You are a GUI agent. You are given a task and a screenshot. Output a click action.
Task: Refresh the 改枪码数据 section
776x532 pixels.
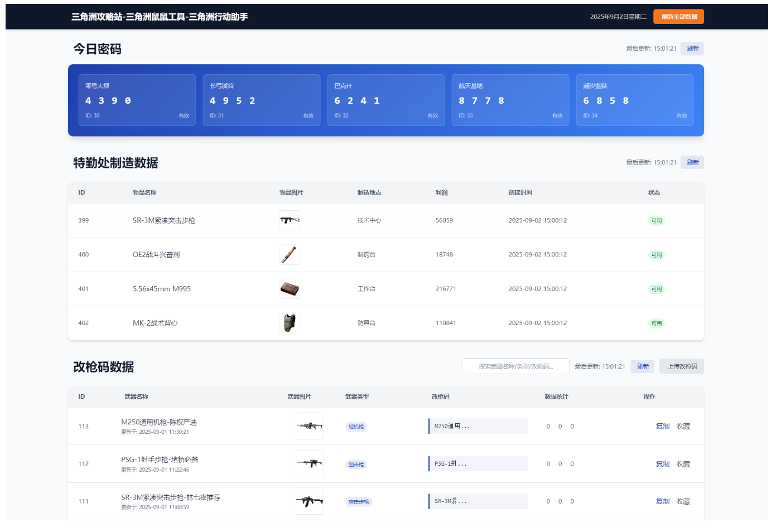coord(643,366)
